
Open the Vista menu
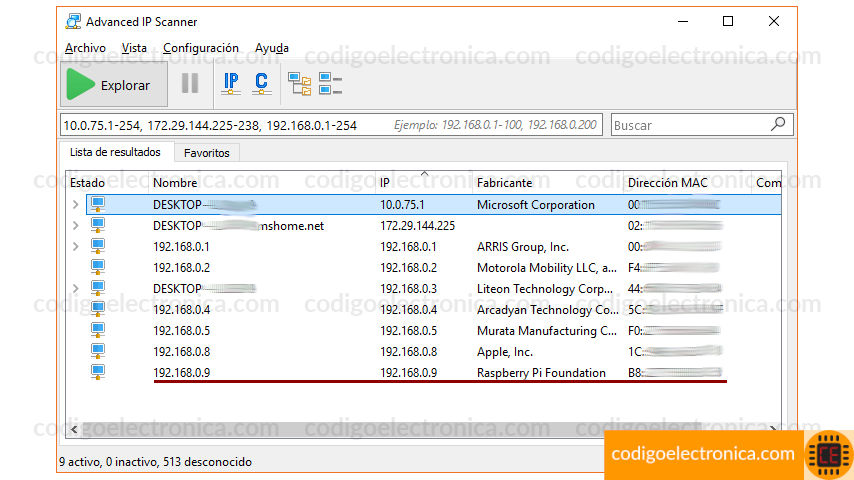pos(134,48)
